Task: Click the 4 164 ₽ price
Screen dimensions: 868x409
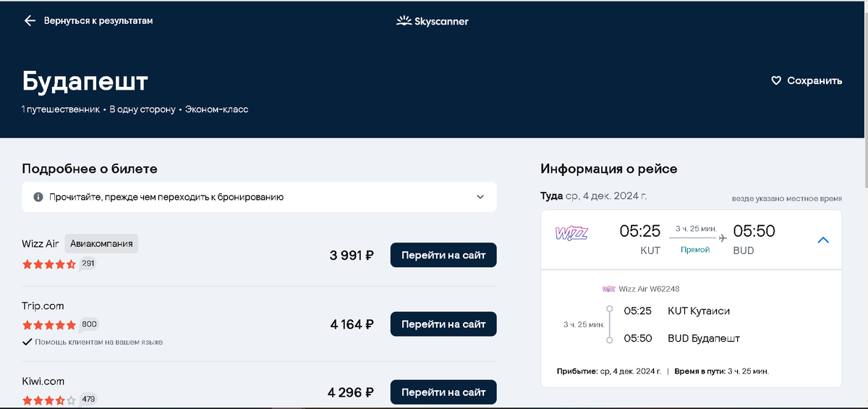Action: (352, 324)
